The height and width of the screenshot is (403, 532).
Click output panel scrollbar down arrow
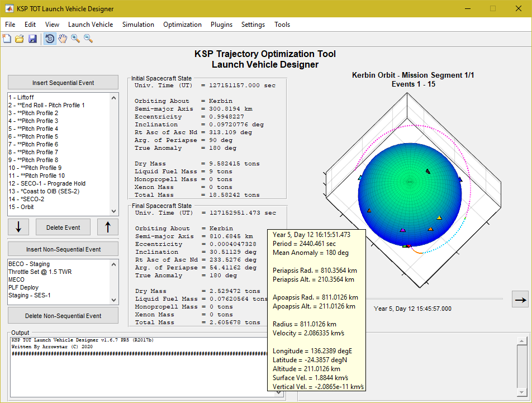[521, 392]
